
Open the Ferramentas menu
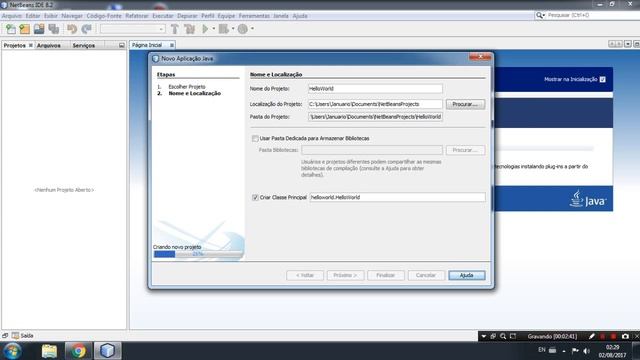tap(254, 16)
